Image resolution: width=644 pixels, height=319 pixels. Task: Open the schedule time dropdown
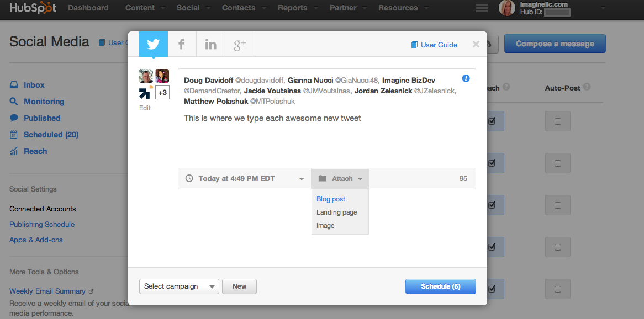244,179
